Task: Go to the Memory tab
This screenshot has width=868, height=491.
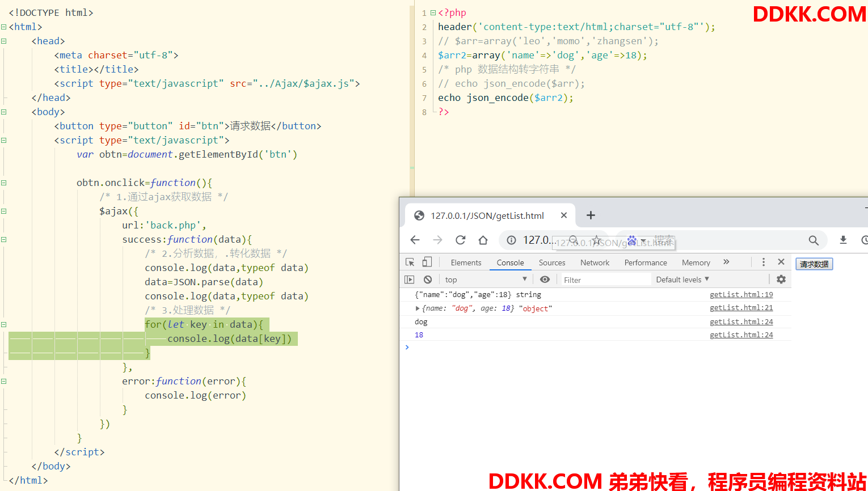Action: tap(696, 263)
